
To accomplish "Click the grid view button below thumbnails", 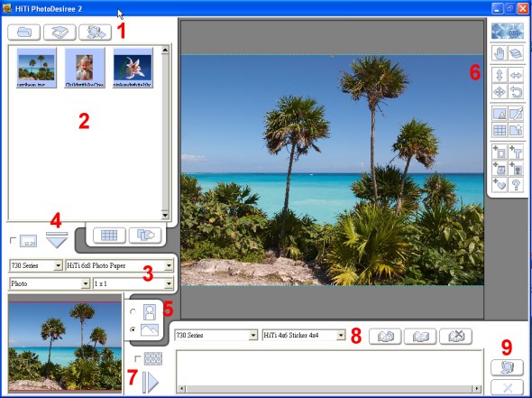I will pyautogui.click(x=109, y=235).
